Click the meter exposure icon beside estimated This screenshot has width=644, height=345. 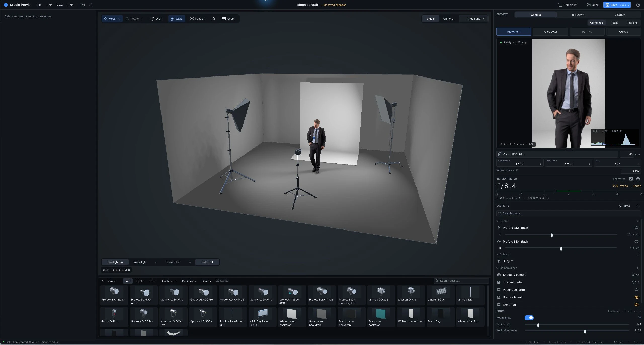631,179
